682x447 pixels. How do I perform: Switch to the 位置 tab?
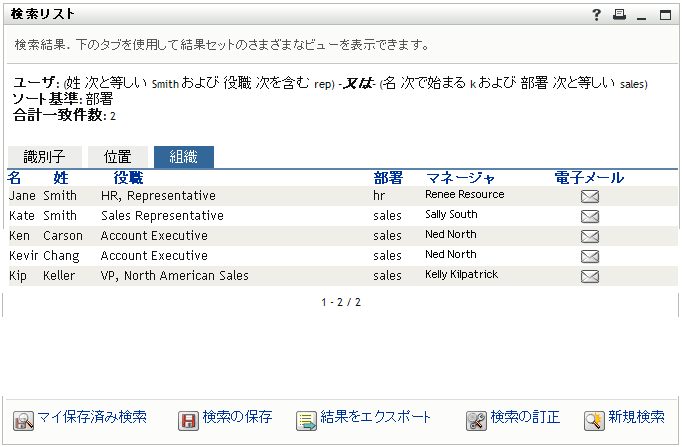click(x=117, y=157)
